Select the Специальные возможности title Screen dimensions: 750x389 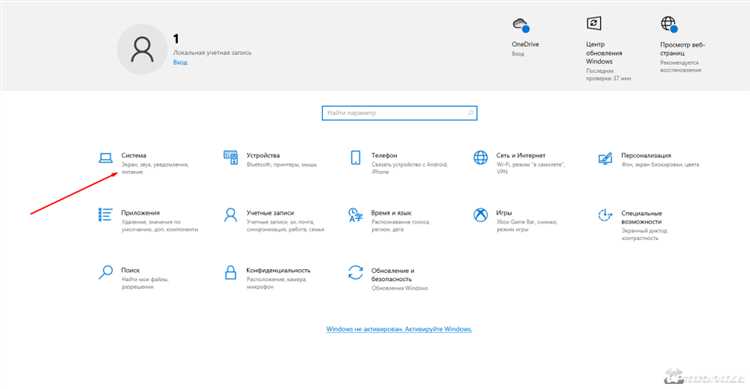pyautogui.click(x=641, y=217)
